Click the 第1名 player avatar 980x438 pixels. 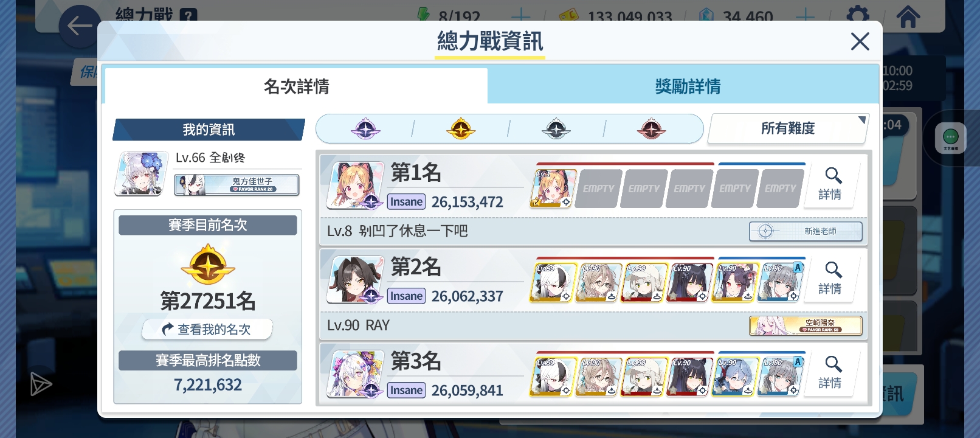coord(355,186)
